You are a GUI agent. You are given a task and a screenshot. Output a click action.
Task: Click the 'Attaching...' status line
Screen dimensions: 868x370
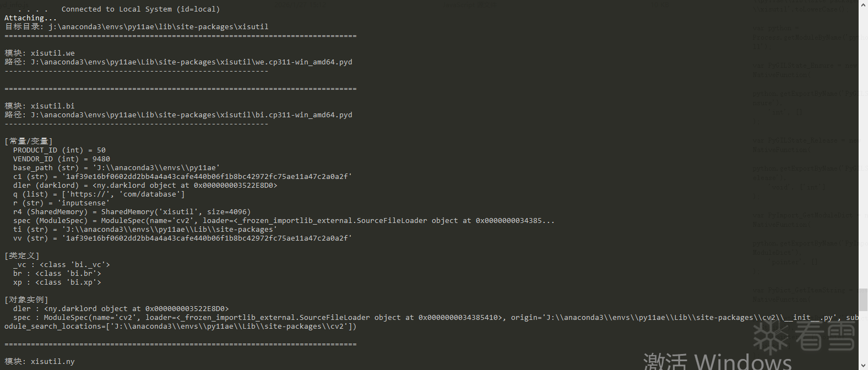[x=30, y=18]
